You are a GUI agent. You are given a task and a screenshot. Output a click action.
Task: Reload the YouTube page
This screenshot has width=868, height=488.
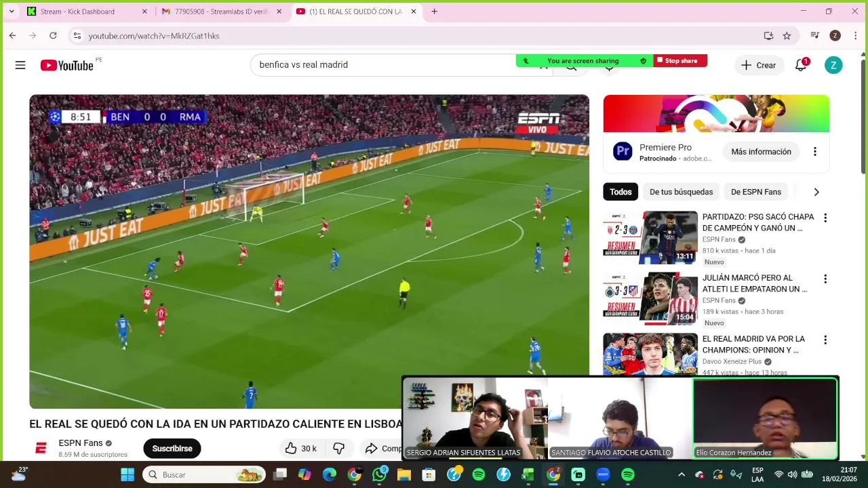53,35
